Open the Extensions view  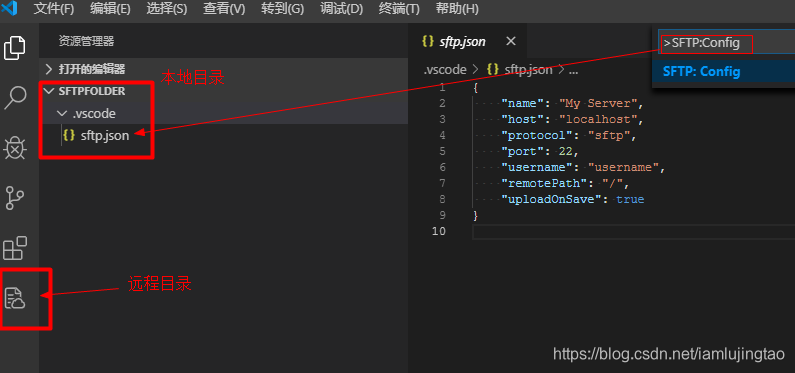pos(15,248)
